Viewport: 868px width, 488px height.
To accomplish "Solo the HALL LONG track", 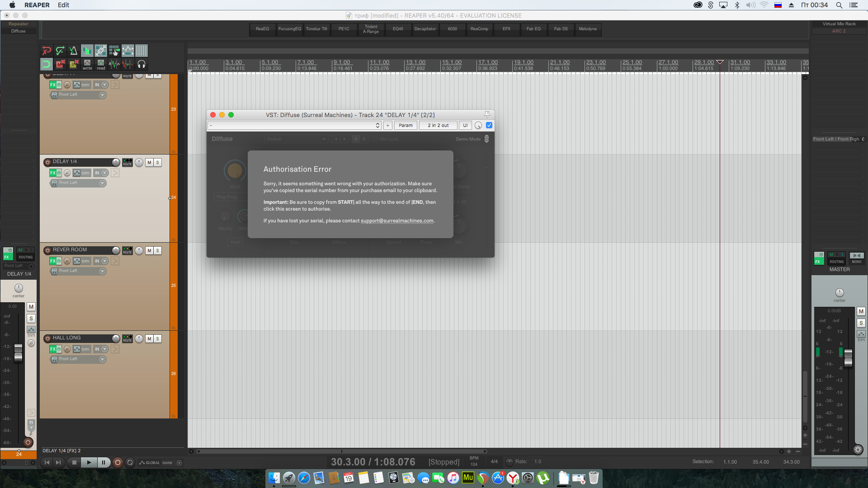I will [158, 338].
